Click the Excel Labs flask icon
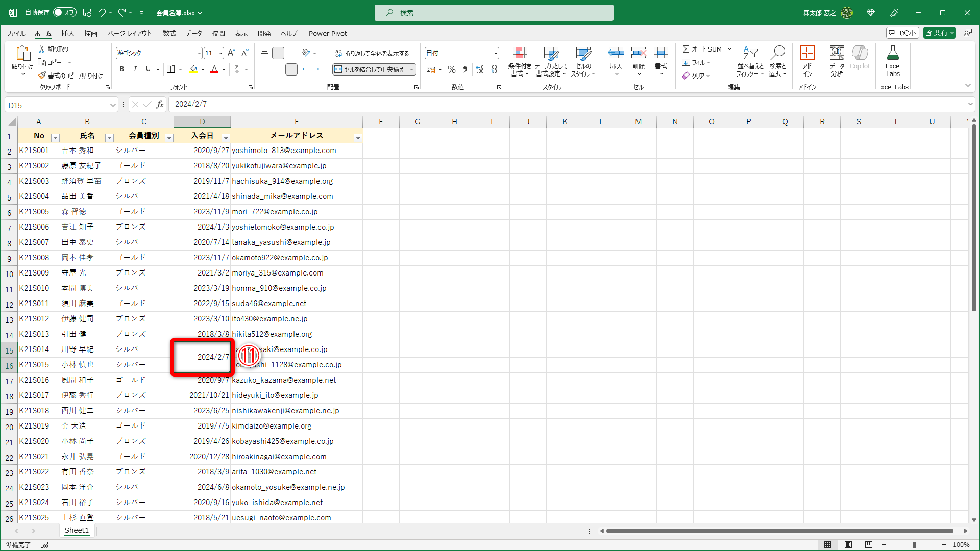 [893, 53]
